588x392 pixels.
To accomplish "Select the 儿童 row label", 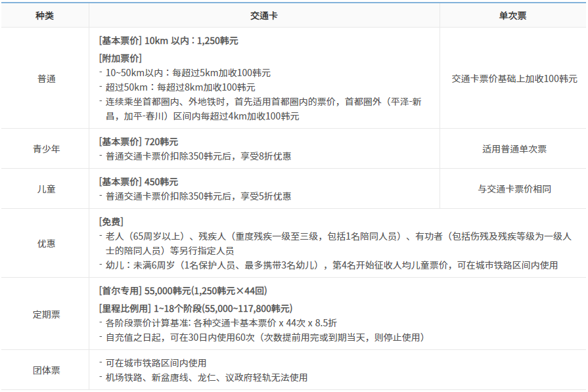I will click(x=47, y=189).
